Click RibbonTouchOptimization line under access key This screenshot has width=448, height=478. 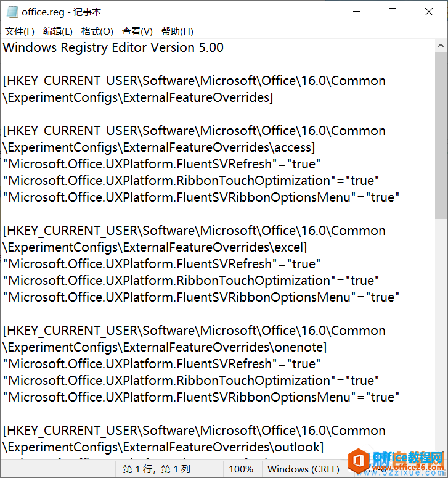tap(191, 181)
